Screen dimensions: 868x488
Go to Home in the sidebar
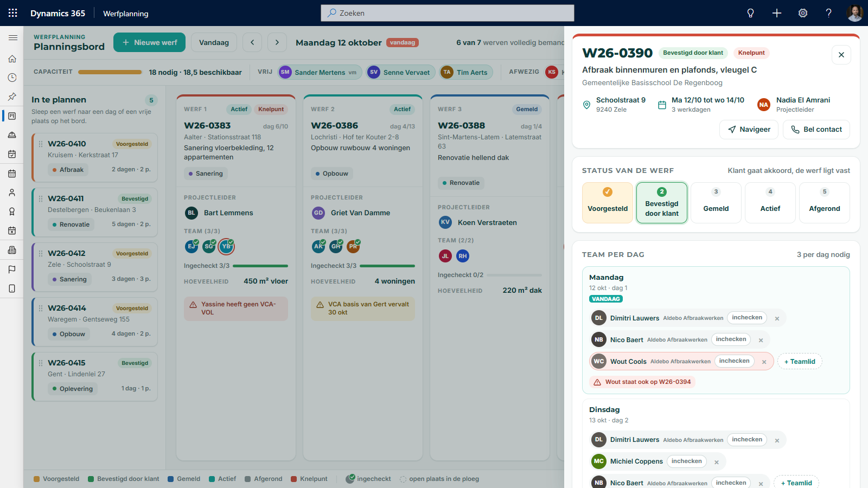[x=12, y=59]
